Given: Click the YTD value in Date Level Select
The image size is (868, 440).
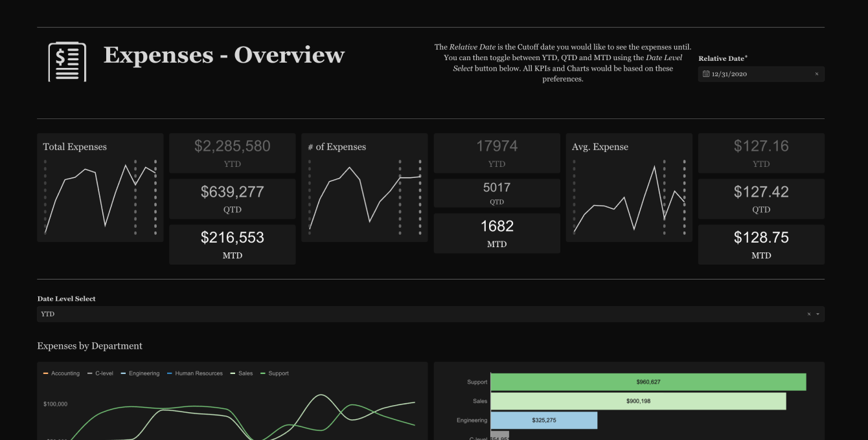Looking at the screenshot, I should click(x=48, y=314).
